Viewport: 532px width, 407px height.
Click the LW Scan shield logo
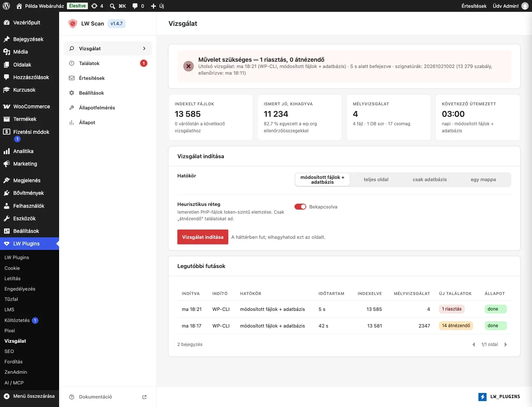(x=73, y=24)
